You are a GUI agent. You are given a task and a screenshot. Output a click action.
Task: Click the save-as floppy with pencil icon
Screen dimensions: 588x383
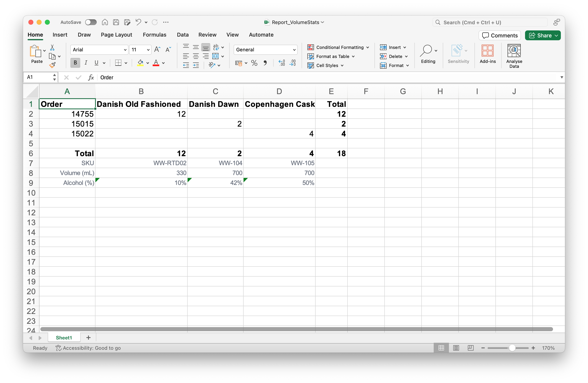[x=127, y=22]
